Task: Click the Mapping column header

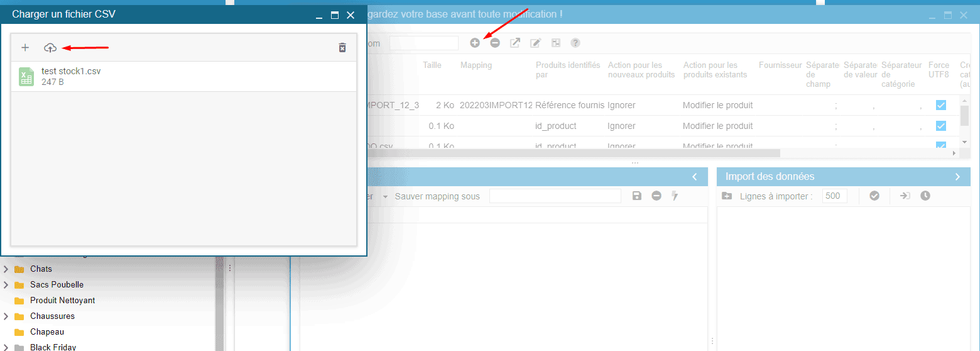Action: point(476,65)
